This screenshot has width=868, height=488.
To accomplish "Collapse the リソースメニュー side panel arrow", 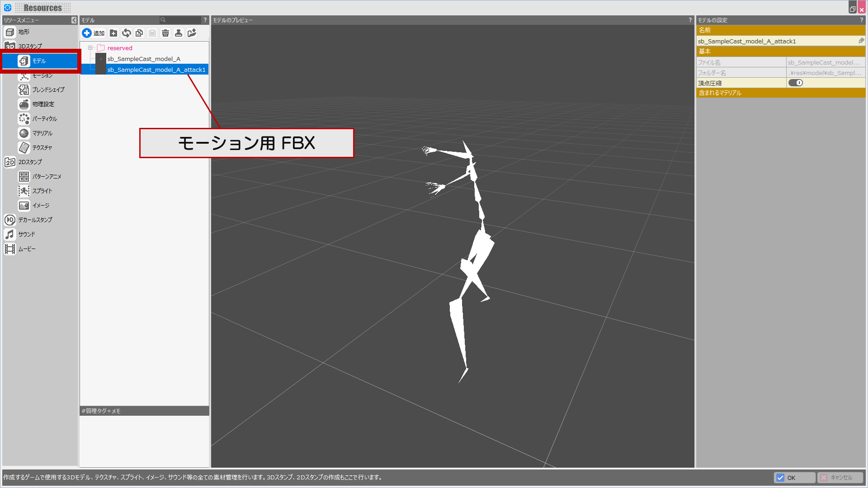I will (74, 20).
